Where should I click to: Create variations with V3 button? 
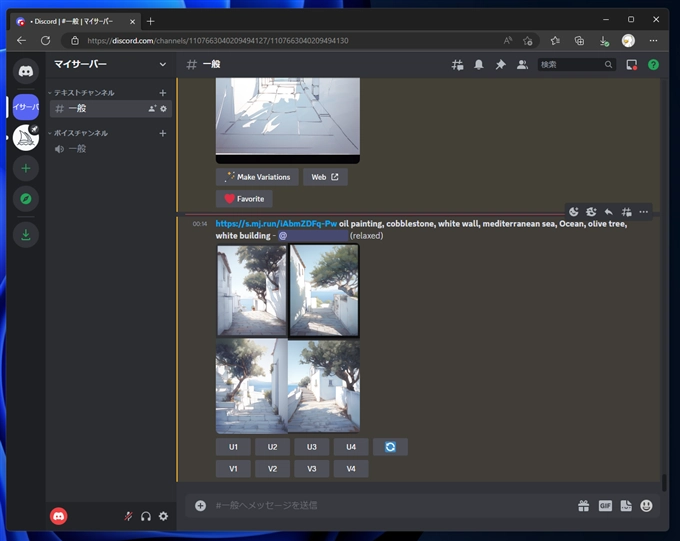(311, 469)
